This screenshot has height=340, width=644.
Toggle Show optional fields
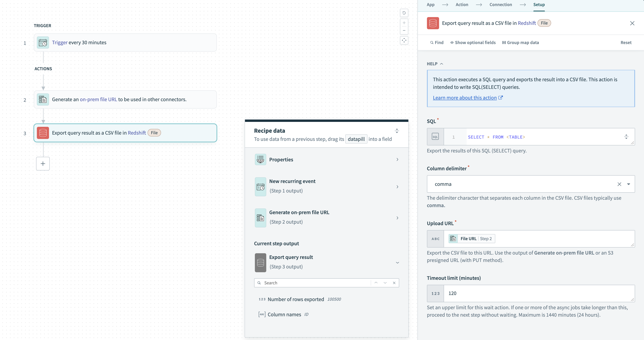pos(473,42)
